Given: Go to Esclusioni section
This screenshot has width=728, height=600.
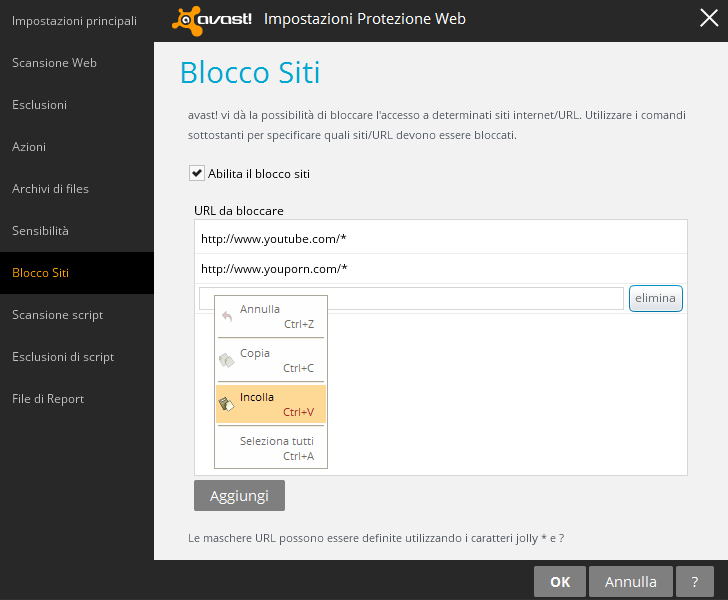Looking at the screenshot, I should click(39, 105).
